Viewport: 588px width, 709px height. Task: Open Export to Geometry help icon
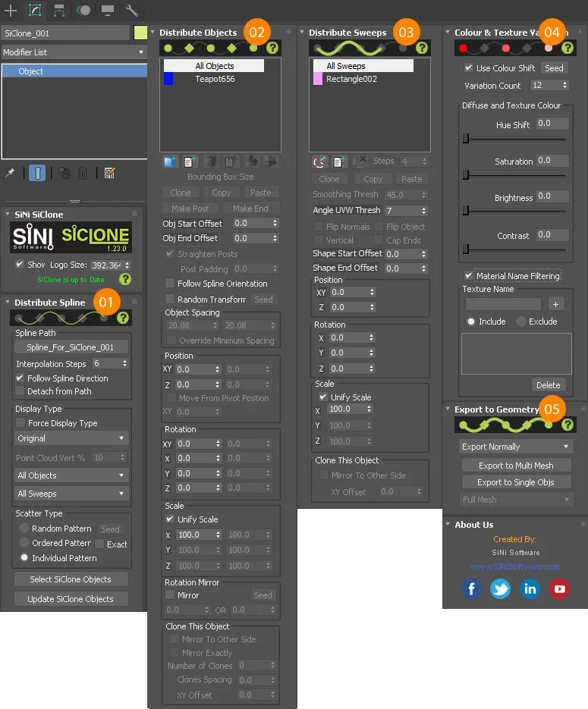tap(568, 425)
